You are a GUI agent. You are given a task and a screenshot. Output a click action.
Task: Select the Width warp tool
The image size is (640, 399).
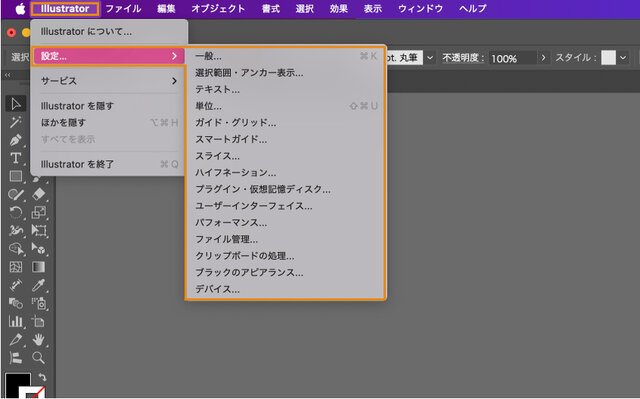click(x=16, y=231)
